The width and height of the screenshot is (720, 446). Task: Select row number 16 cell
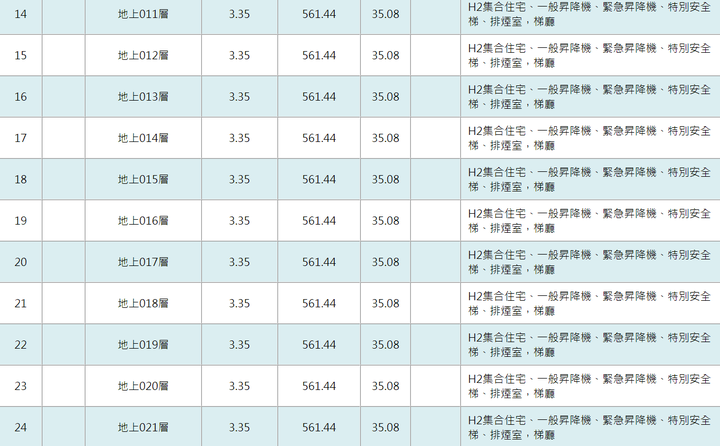[21, 97]
